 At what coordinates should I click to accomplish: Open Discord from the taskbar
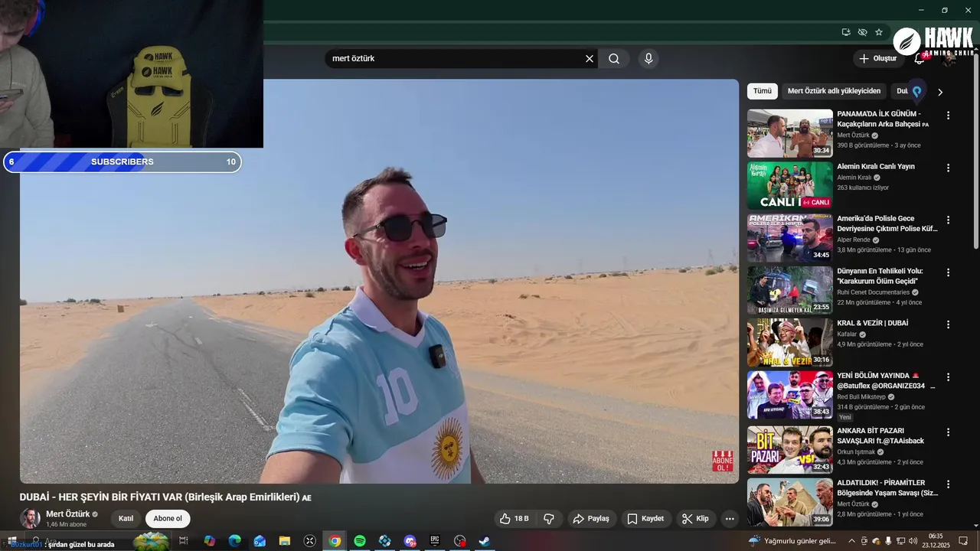[x=410, y=541]
